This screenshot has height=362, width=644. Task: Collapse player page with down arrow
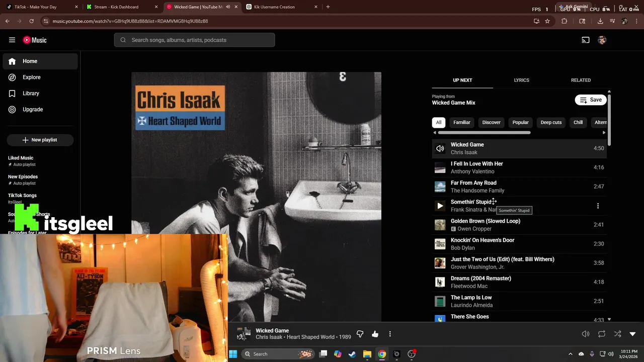tap(633, 334)
